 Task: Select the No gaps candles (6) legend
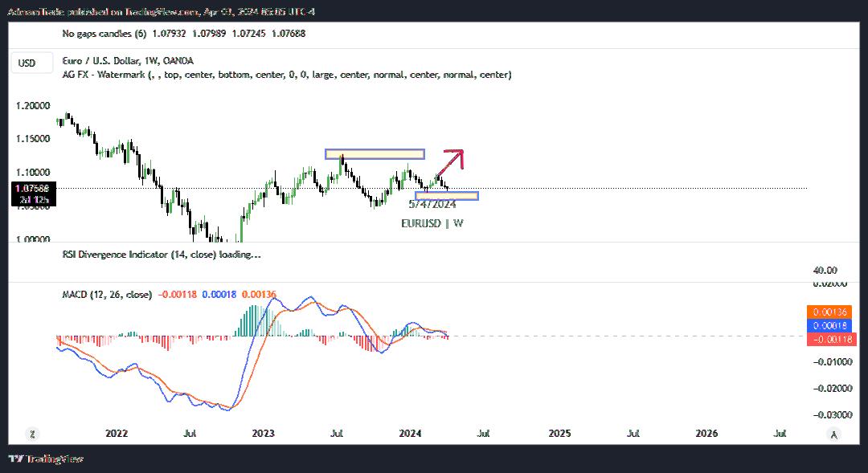(x=104, y=34)
